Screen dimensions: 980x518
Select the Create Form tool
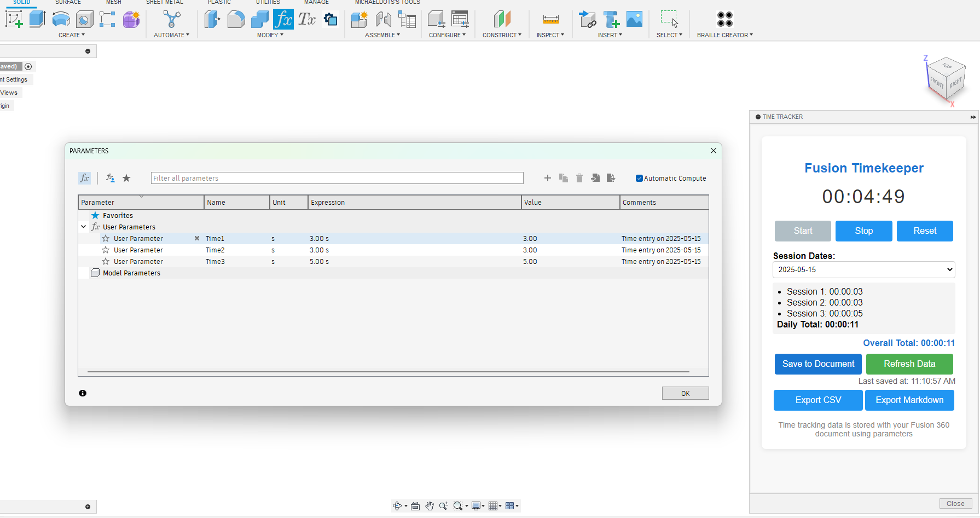pos(131,19)
